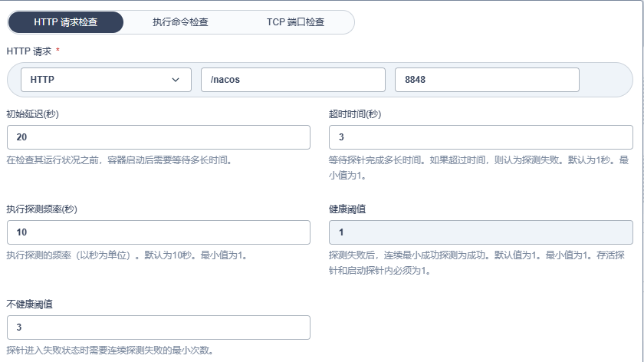Focus the 不健康阈值 input field
The height and width of the screenshot is (362, 644).
pyautogui.click(x=158, y=327)
